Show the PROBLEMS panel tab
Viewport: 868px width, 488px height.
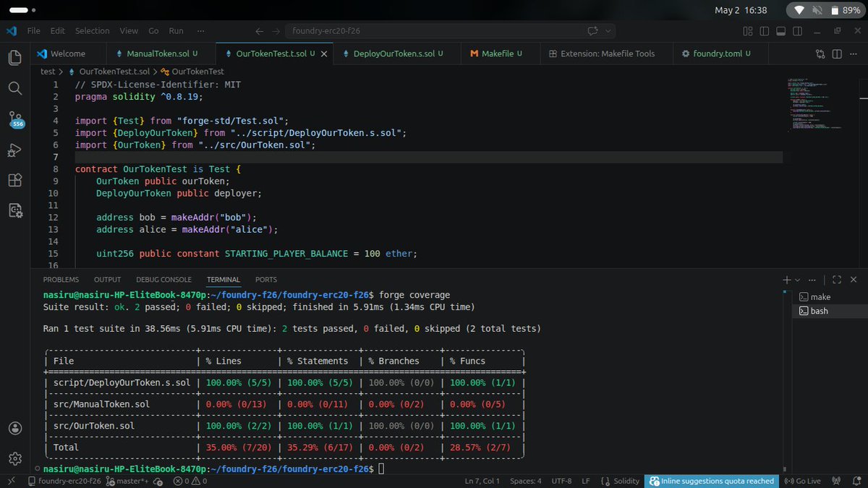point(61,280)
